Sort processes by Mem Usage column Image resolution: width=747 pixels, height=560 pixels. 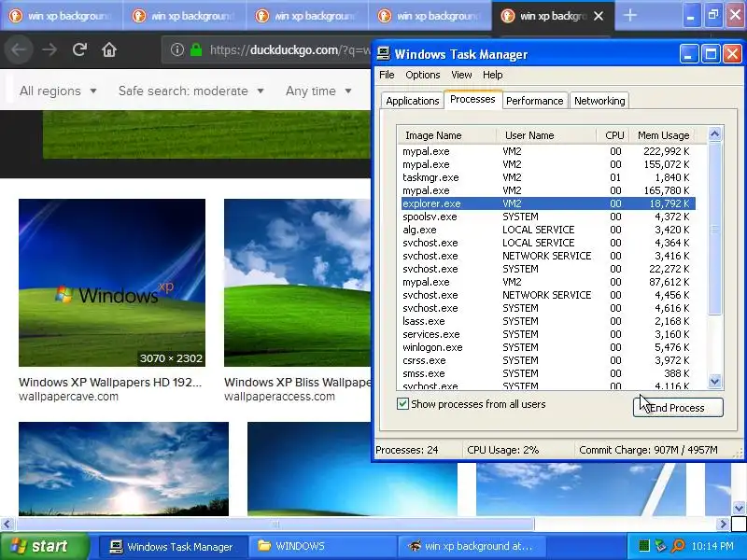click(663, 135)
